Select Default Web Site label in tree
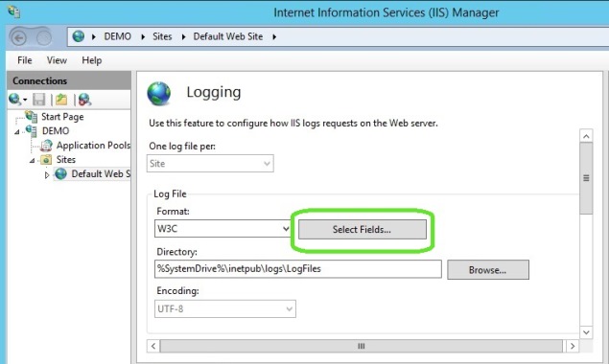Image resolution: width=609 pixels, height=364 pixels. pos(101,173)
